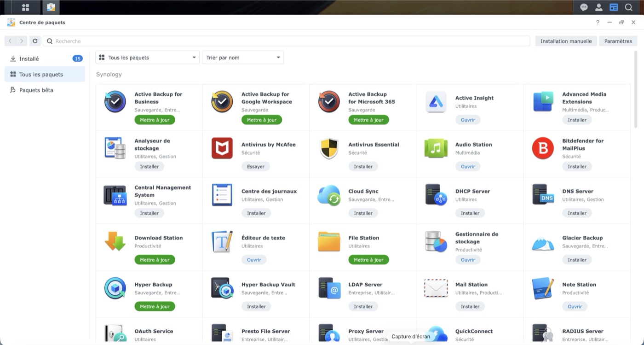This screenshot has height=345, width=644.
Task: Update File Station
Action: pyautogui.click(x=368, y=260)
